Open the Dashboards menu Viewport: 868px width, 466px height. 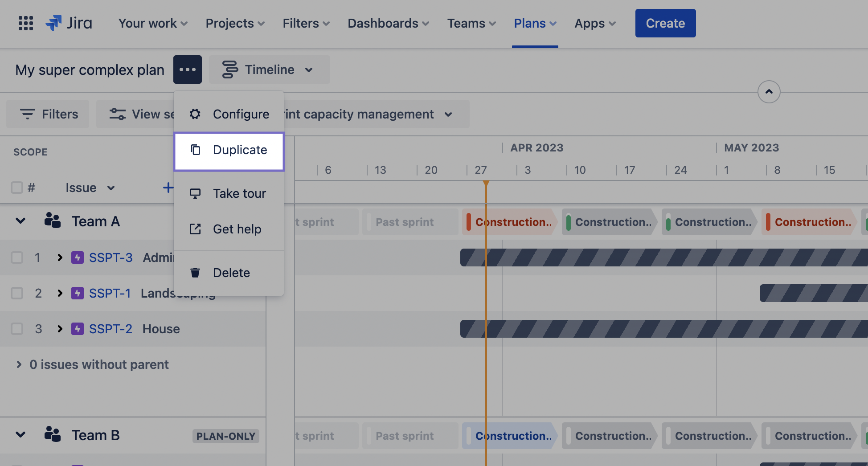tap(387, 23)
